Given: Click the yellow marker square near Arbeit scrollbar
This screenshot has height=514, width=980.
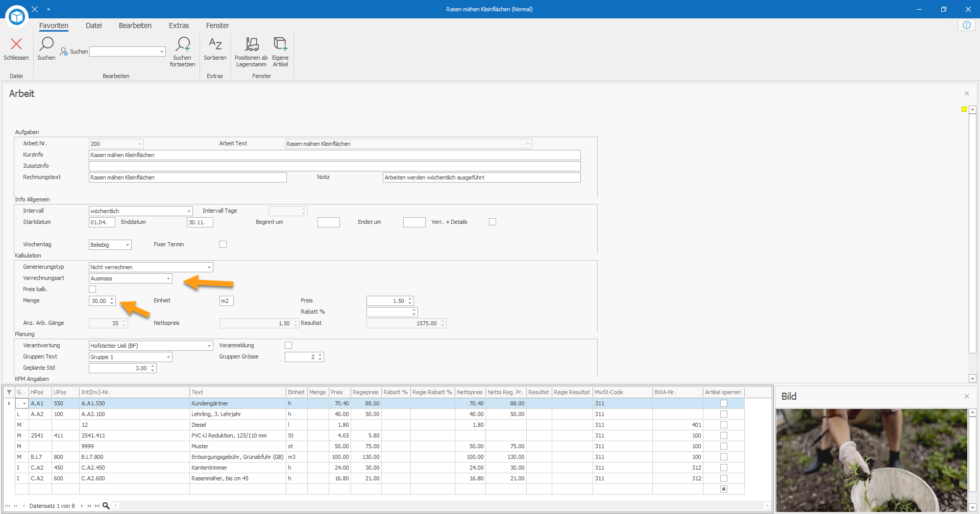Looking at the screenshot, I should click(964, 109).
